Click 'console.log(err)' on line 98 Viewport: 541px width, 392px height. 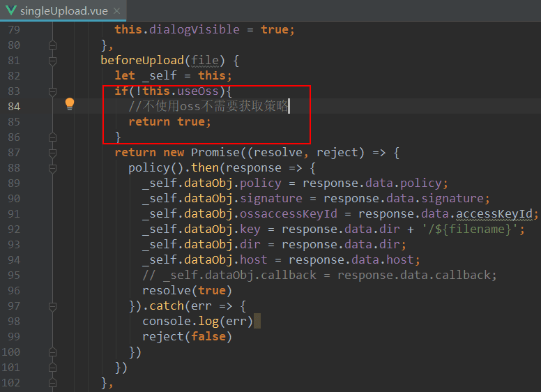[x=198, y=322]
